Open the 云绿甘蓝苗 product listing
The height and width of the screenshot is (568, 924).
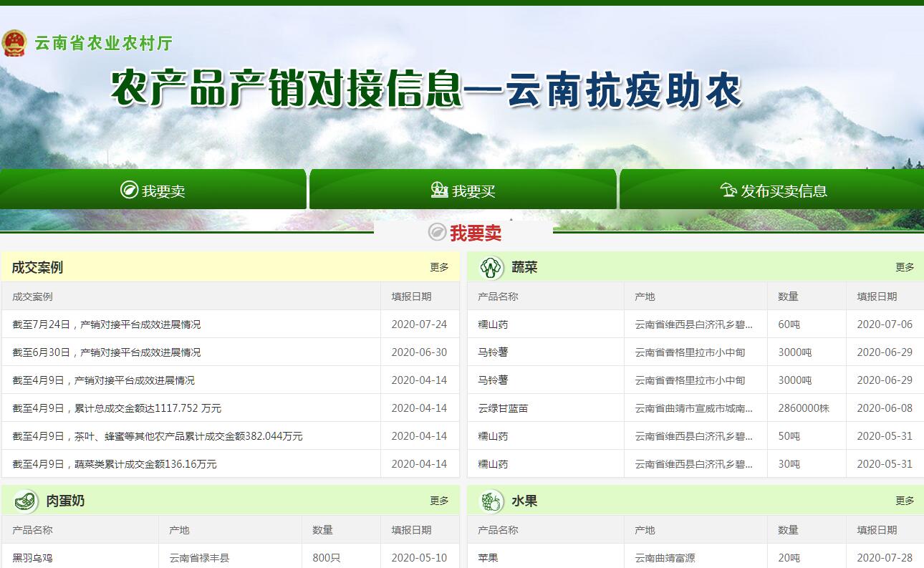[503, 408]
